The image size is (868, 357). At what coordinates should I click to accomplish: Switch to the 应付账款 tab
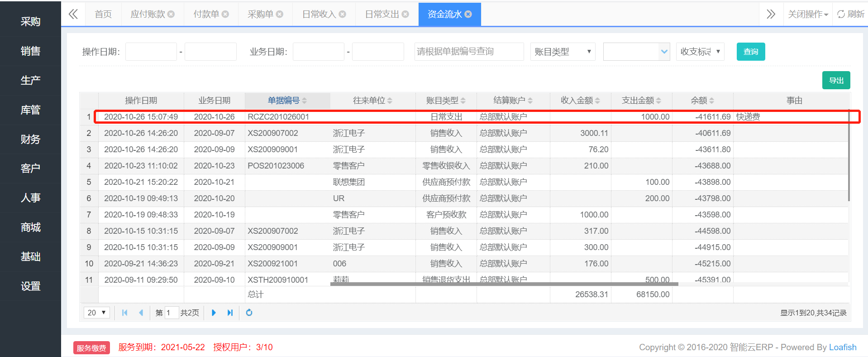tap(148, 14)
